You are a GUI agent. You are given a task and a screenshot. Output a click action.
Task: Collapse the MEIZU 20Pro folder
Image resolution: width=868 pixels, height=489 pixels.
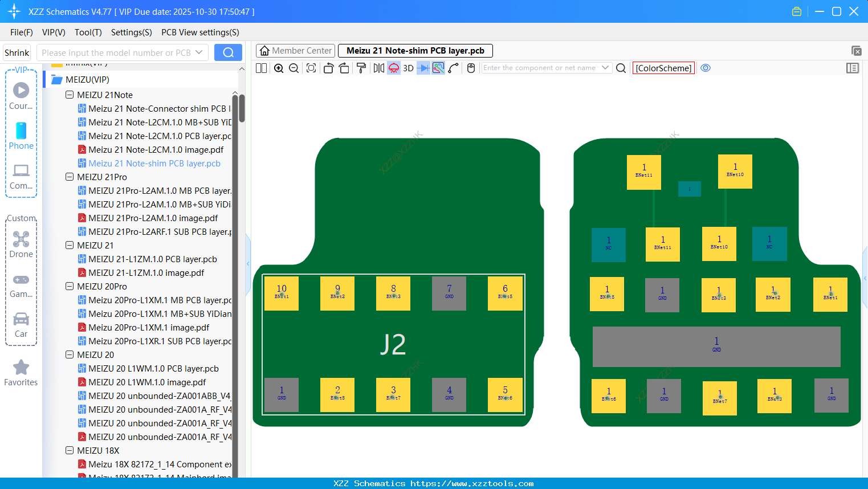point(70,287)
